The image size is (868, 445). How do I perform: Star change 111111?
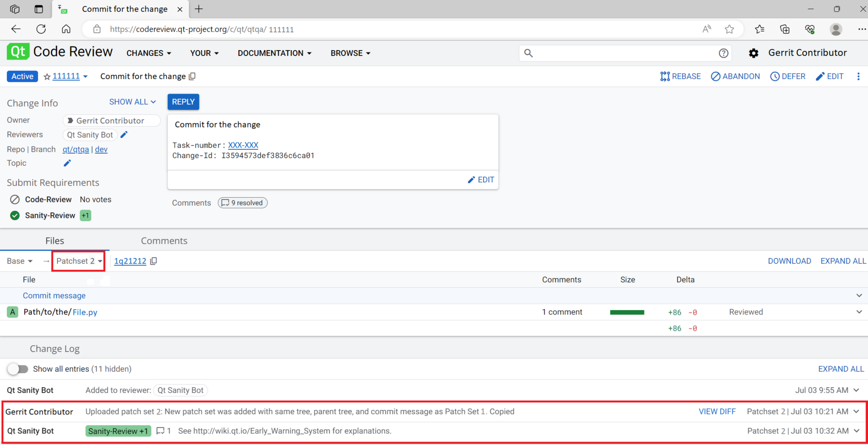click(47, 77)
